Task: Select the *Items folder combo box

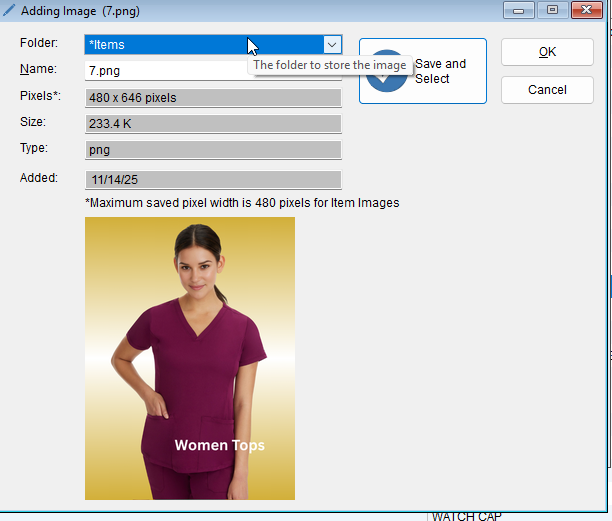Action: pos(200,45)
